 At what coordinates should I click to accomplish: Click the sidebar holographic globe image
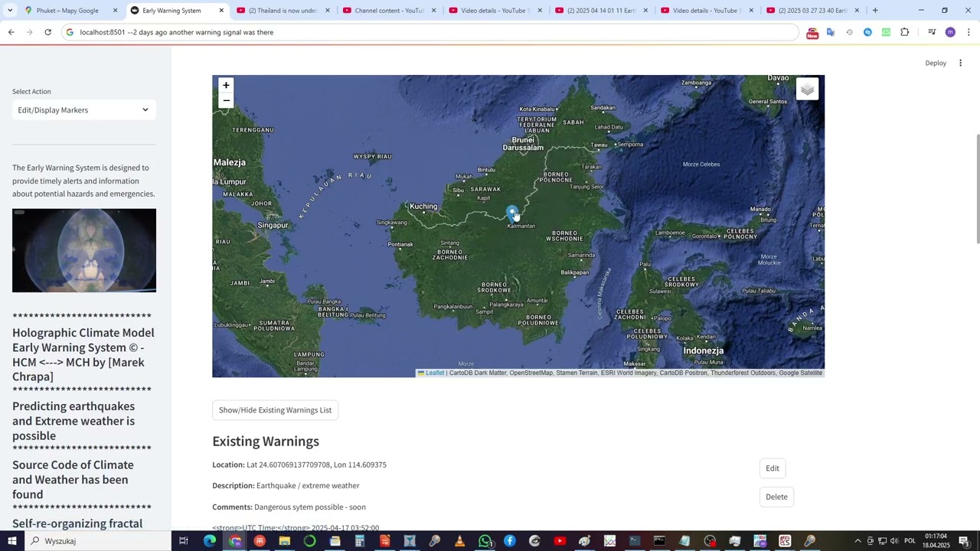pos(84,250)
